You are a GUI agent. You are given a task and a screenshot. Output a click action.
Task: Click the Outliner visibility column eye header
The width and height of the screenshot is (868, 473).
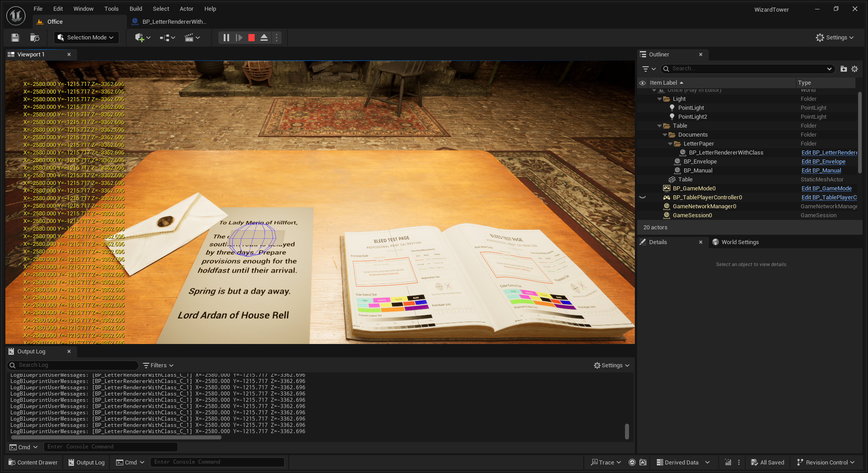[x=642, y=83]
